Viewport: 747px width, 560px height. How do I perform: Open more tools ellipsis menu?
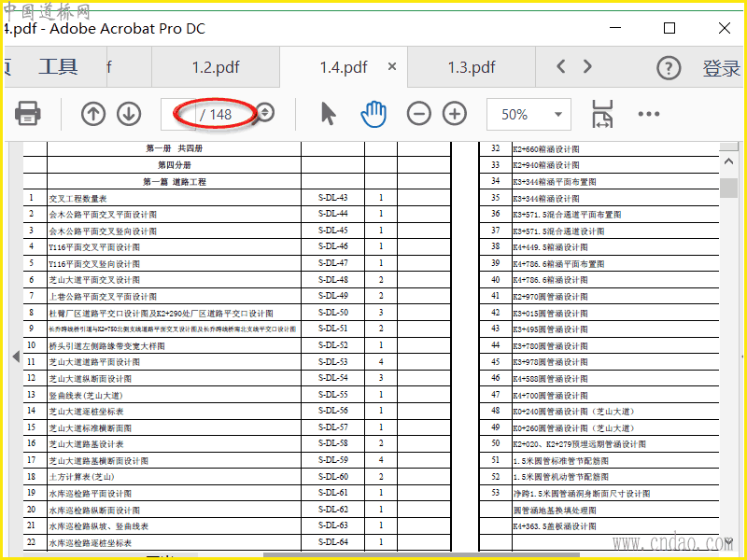pyautogui.click(x=649, y=114)
